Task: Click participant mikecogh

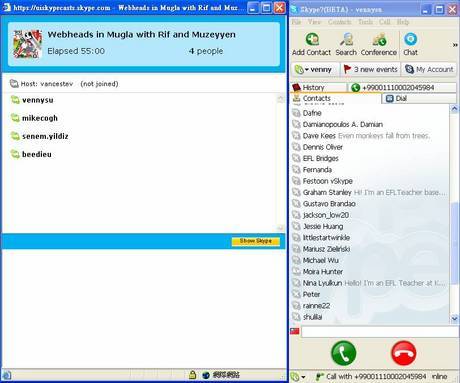Action: [x=40, y=118]
